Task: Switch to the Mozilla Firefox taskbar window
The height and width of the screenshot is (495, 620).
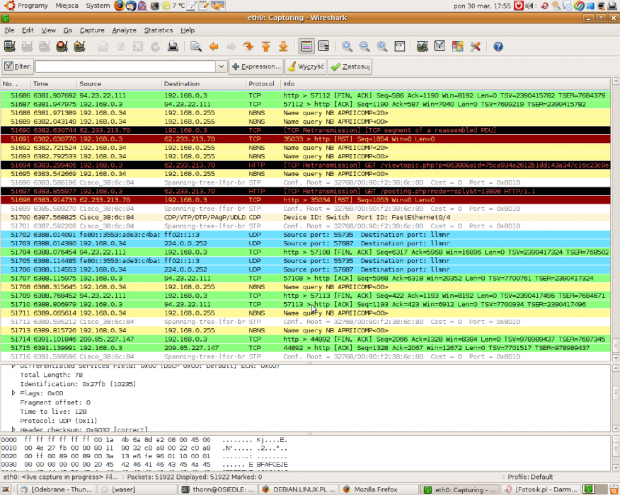Action: (x=378, y=489)
